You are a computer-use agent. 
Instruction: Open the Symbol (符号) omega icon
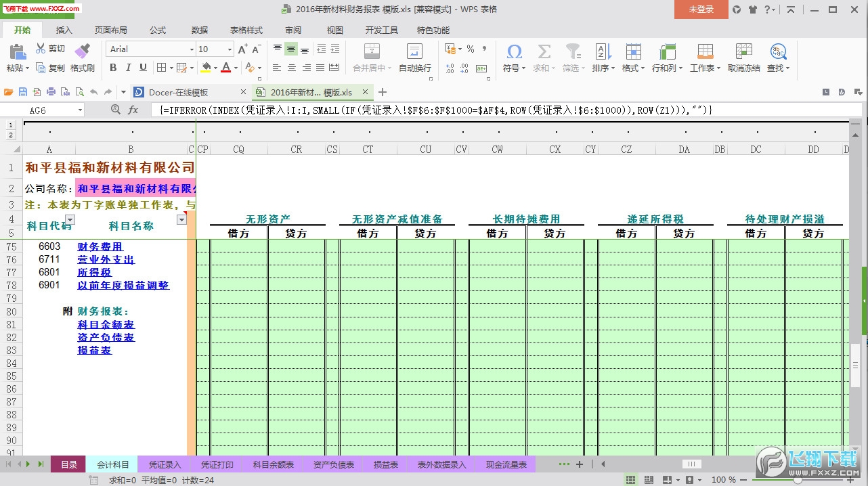coord(514,52)
